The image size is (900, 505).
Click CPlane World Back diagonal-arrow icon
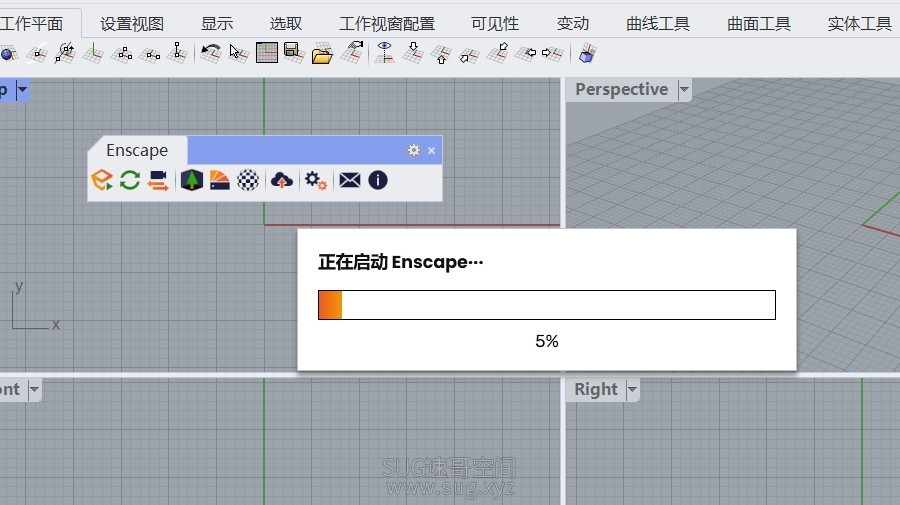pos(497,53)
